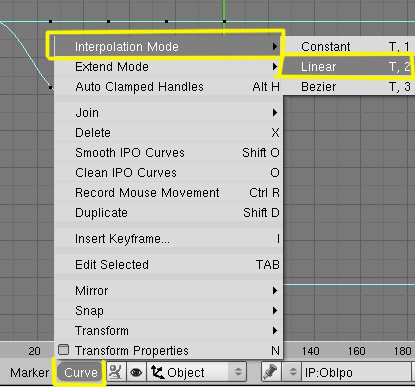The width and height of the screenshot is (415, 387).
Task: Select Smooth IPO Curves
Action: pyautogui.click(x=168, y=153)
